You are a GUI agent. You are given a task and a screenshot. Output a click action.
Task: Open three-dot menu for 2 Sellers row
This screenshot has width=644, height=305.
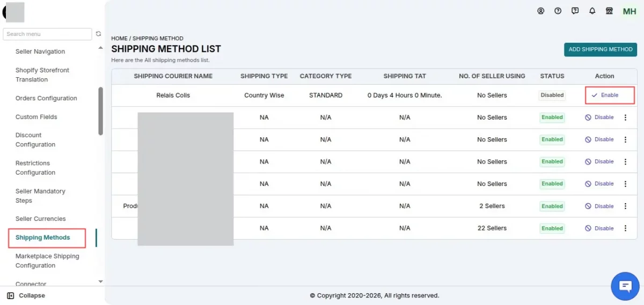tap(625, 206)
